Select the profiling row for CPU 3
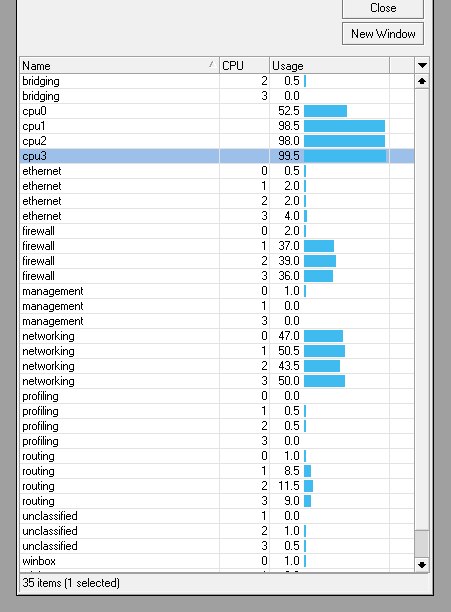 pyautogui.click(x=217, y=441)
